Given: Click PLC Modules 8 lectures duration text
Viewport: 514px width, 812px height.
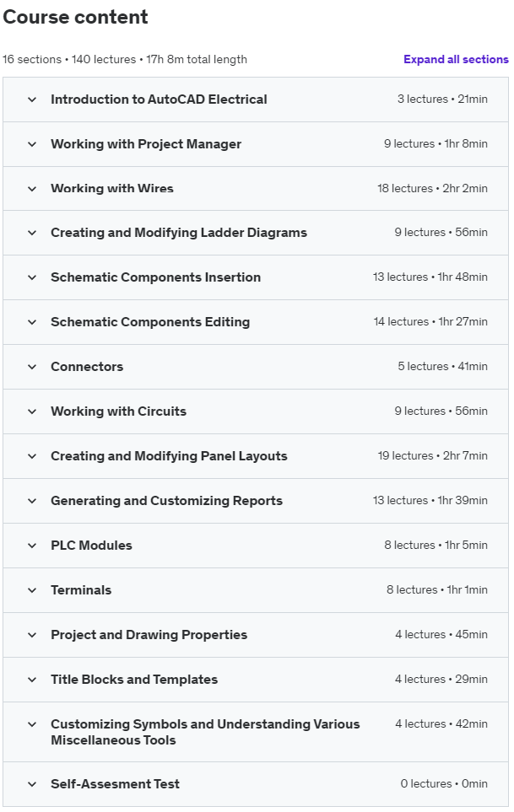Looking at the screenshot, I should pos(436,546).
